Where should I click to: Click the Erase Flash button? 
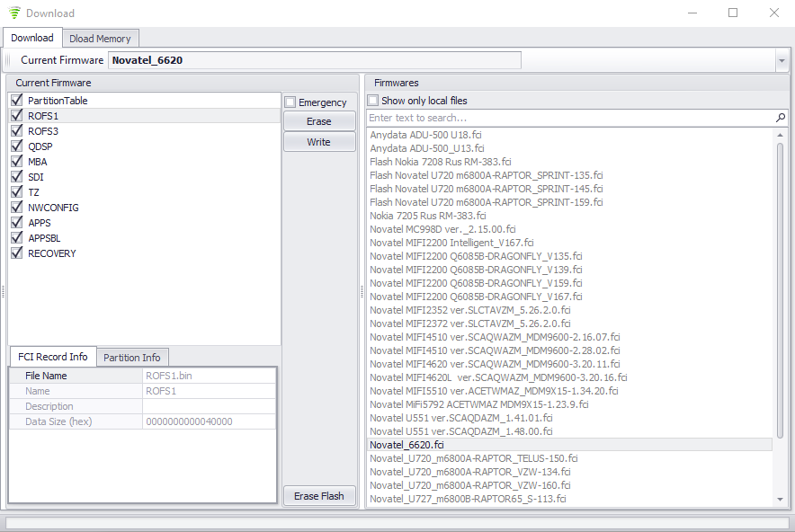(319, 495)
